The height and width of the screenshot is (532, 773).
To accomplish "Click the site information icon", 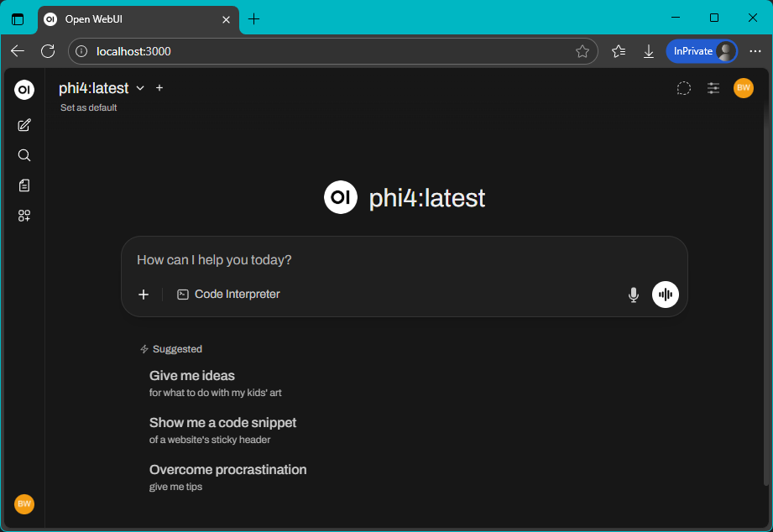I will pyautogui.click(x=81, y=51).
